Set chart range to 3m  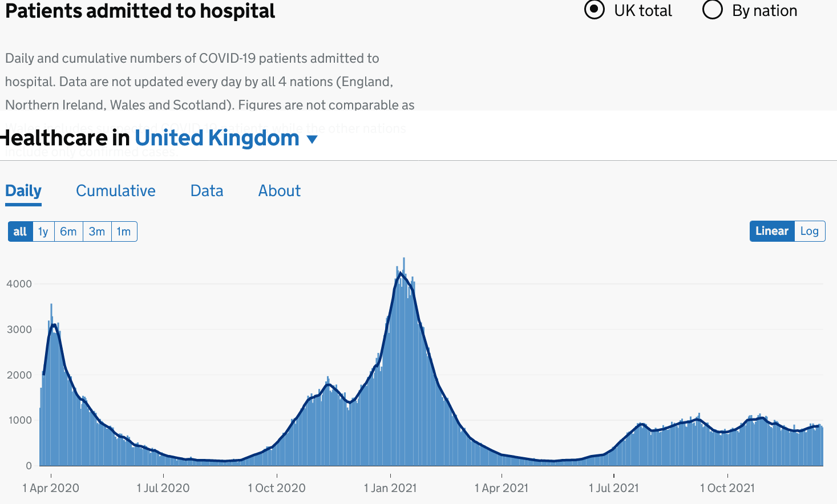click(x=97, y=231)
